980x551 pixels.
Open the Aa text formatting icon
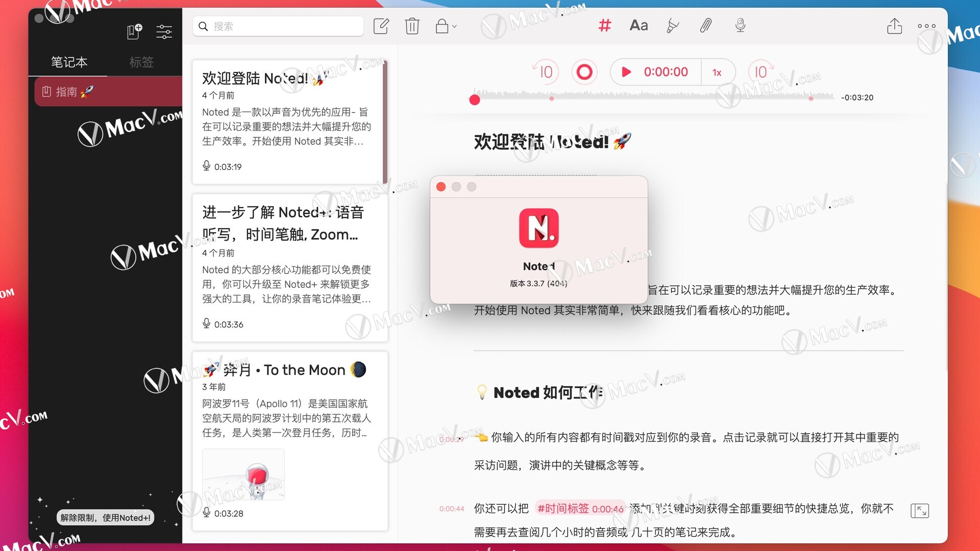(639, 26)
